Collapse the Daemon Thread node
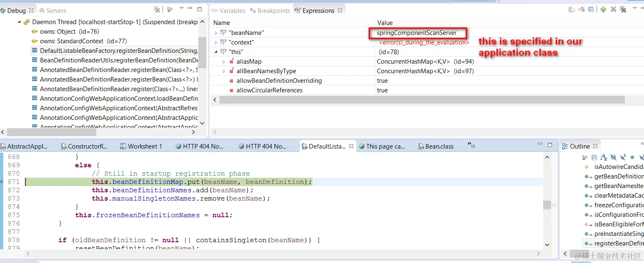The height and width of the screenshot is (263, 644). (x=19, y=22)
